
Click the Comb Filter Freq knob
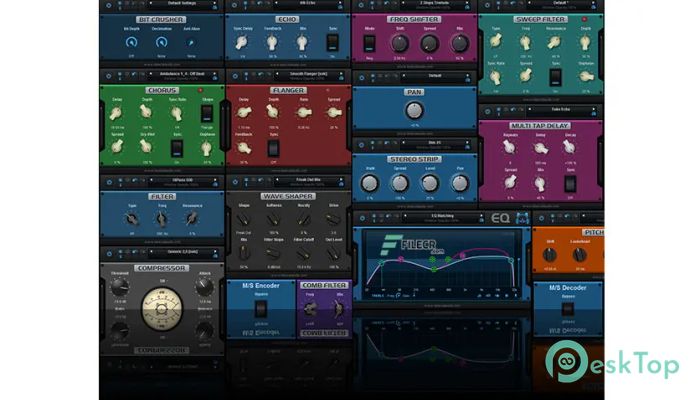(x=310, y=308)
